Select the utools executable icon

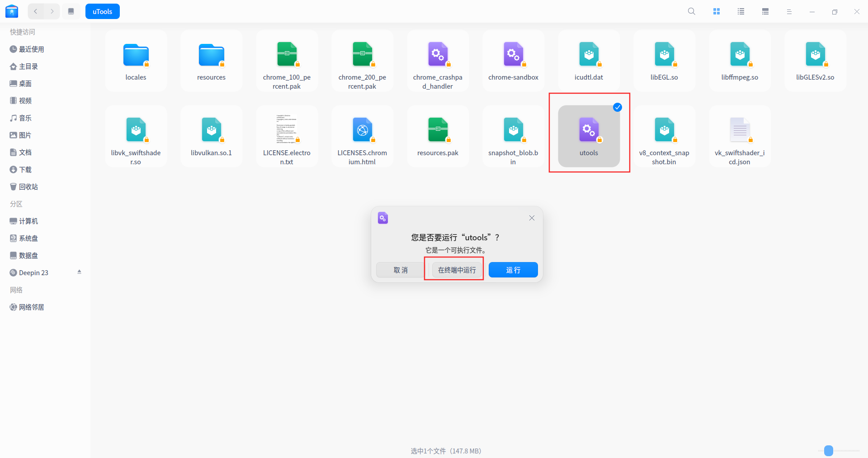pos(589,130)
